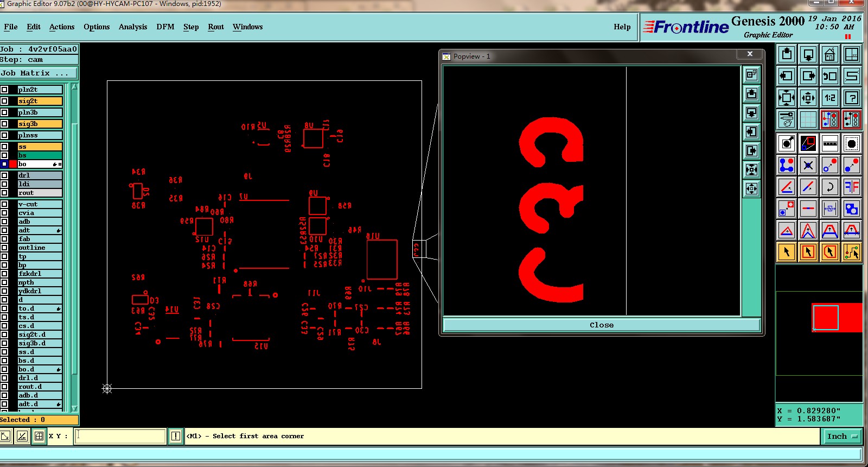Click the add feature circle-arrow icon
868x467 pixels.
coord(787,143)
